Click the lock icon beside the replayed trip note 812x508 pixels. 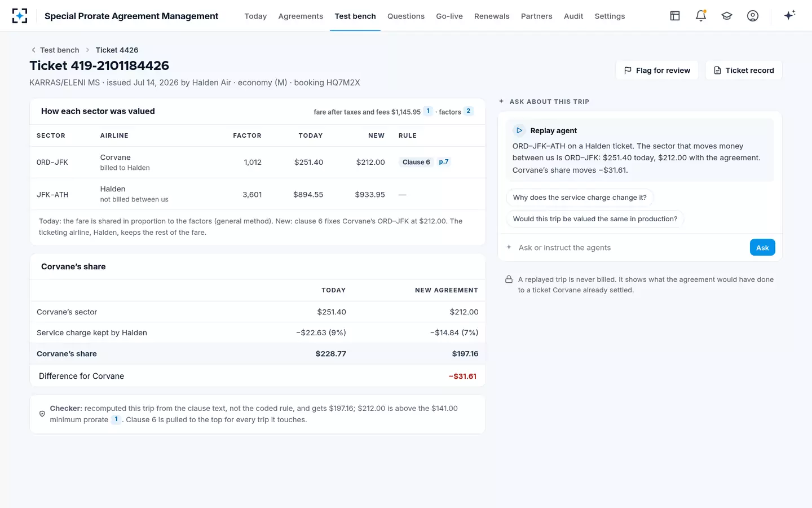[509, 279]
